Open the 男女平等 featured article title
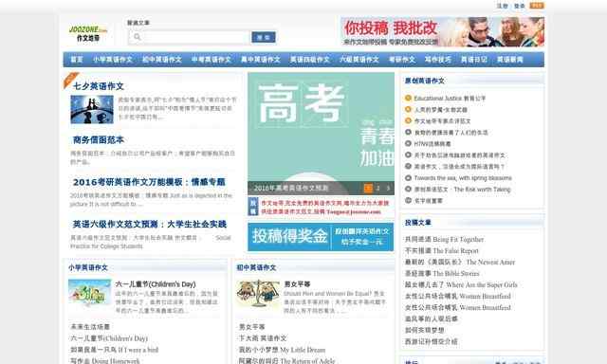Viewport: 607px width, 364px height. 297,284
